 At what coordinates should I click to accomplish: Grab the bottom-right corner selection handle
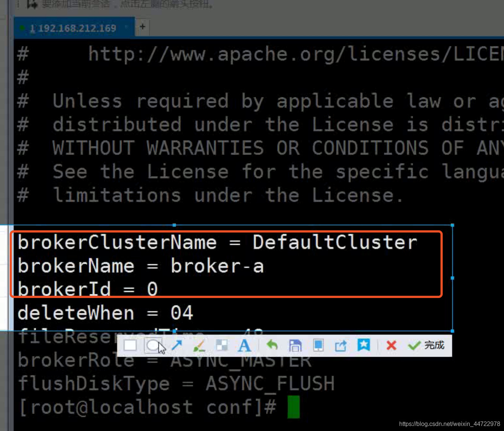coord(452,331)
